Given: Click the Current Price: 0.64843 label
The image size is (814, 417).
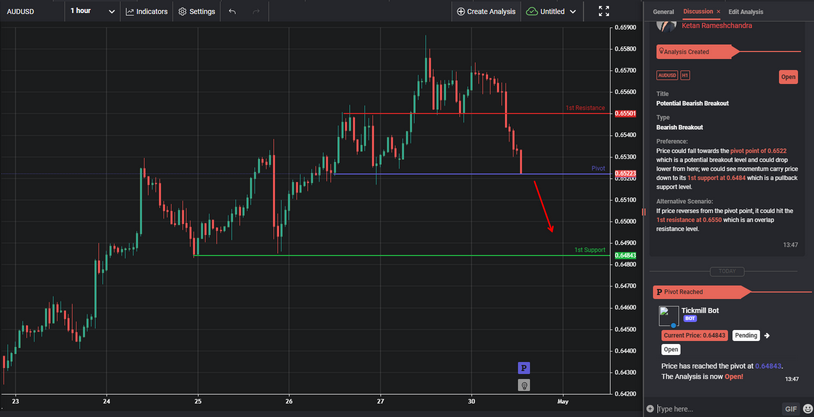Looking at the screenshot, I should point(695,335).
